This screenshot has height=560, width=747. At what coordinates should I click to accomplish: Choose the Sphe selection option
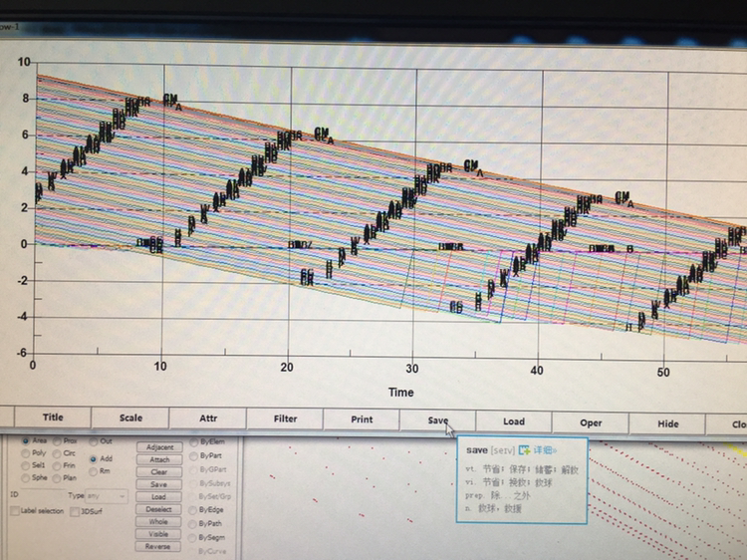(26, 477)
